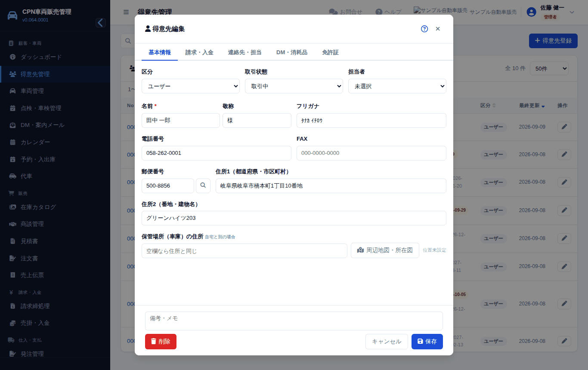
Task: Click the hamburger menu icon
Action: (x=126, y=12)
